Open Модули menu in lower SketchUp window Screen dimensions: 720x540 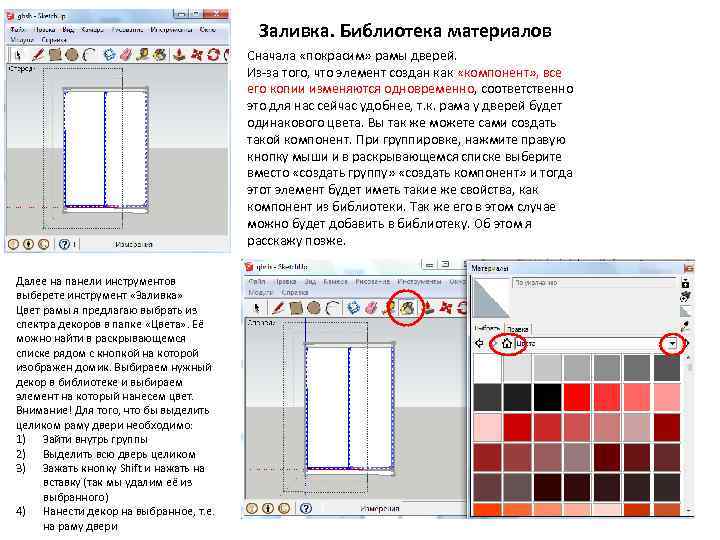260,292
